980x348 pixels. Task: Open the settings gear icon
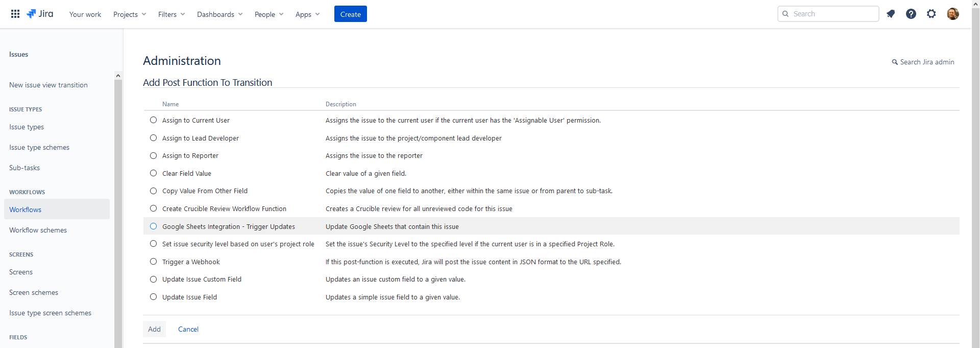pyautogui.click(x=932, y=14)
